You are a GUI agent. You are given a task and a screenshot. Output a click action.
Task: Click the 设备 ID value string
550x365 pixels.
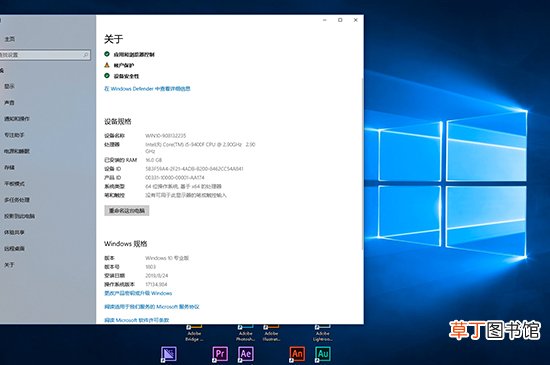pyautogui.click(x=194, y=169)
